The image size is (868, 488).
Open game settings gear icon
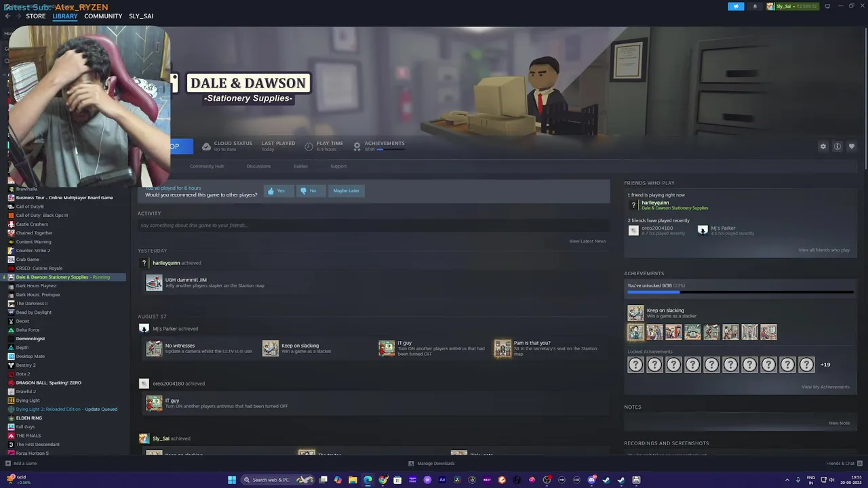pos(823,146)
